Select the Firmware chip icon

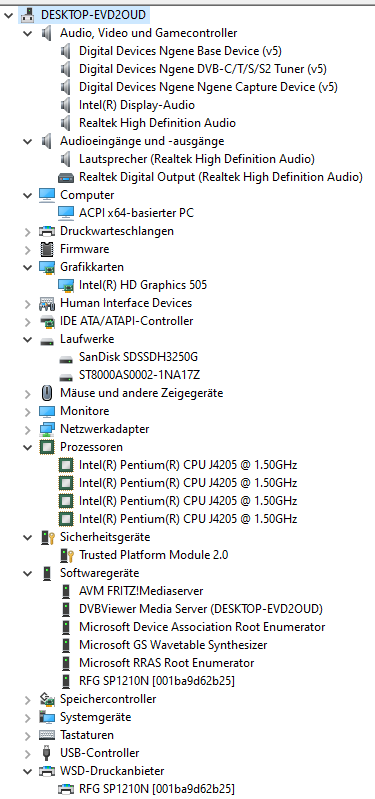(47, 249)
